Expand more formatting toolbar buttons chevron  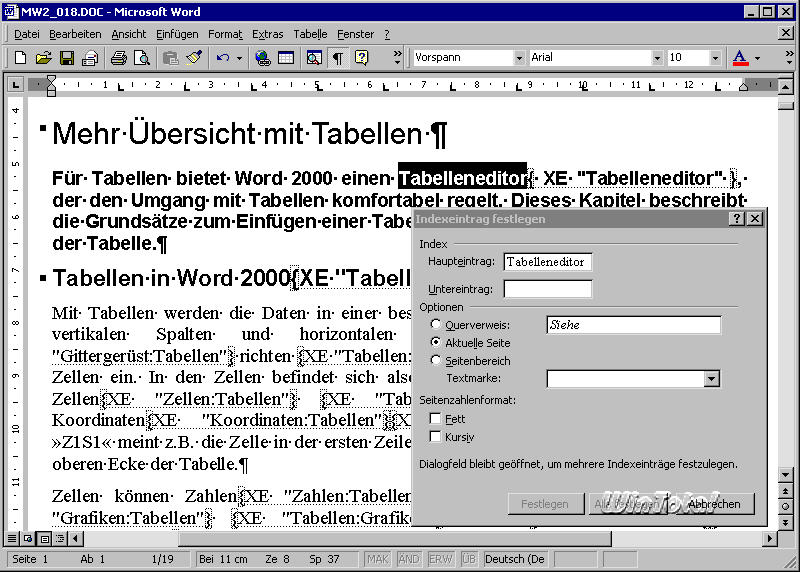click(789, 58)
